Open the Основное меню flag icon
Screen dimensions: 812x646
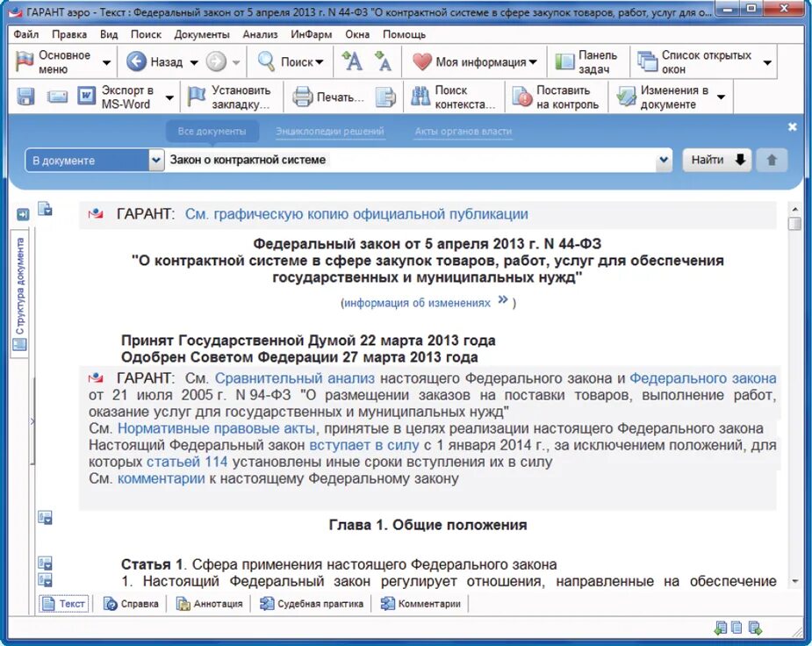coord(25,61)
